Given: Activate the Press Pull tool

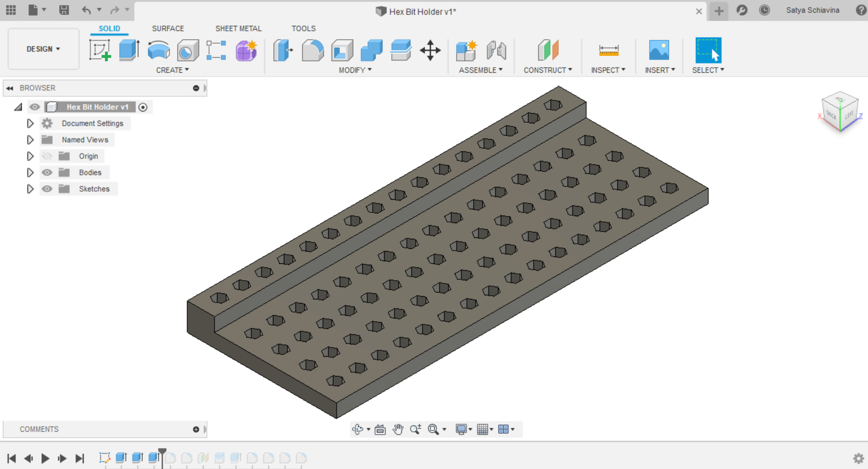Looking at the screenshot, I should coord(282,50).
